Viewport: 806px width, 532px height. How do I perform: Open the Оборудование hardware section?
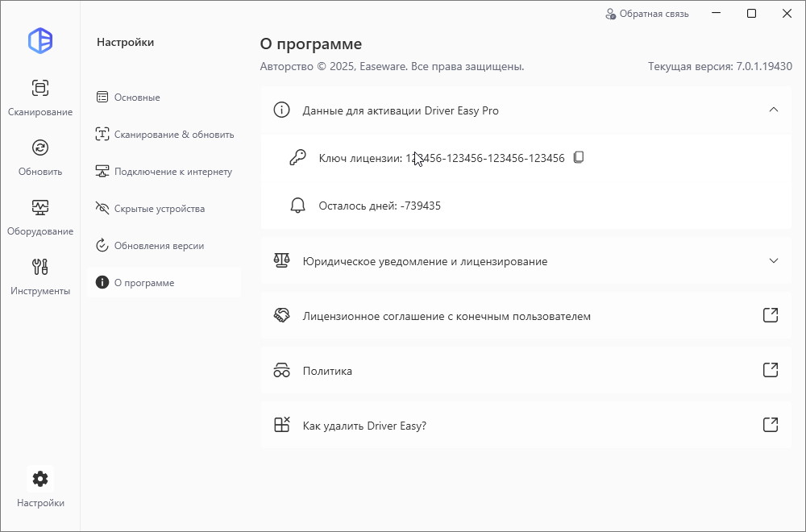(40, 217)
